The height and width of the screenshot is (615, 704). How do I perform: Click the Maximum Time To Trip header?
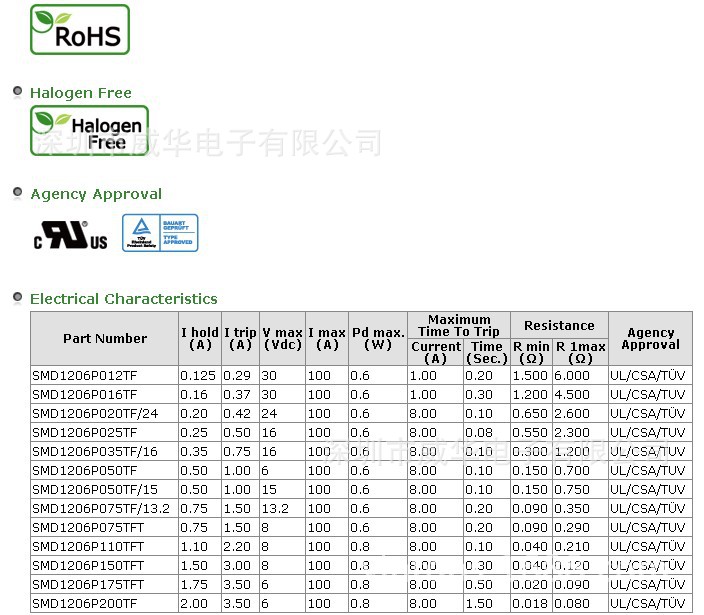[459, 326]
